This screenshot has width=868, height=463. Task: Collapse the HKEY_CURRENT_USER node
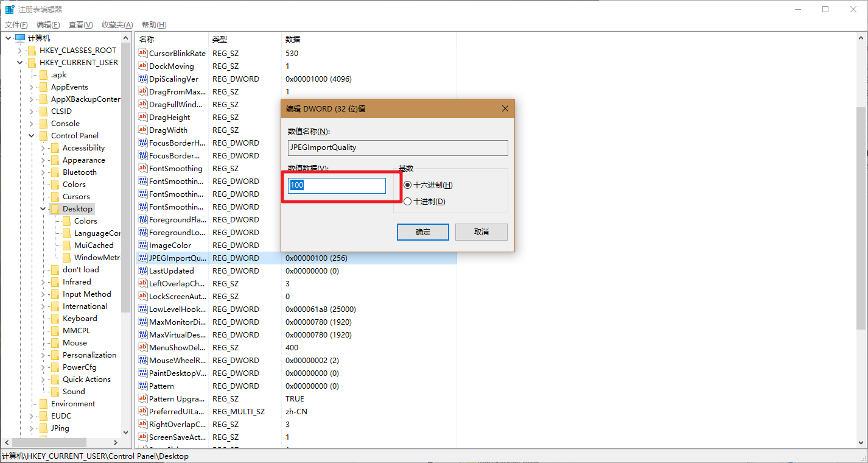click(19, 63)
